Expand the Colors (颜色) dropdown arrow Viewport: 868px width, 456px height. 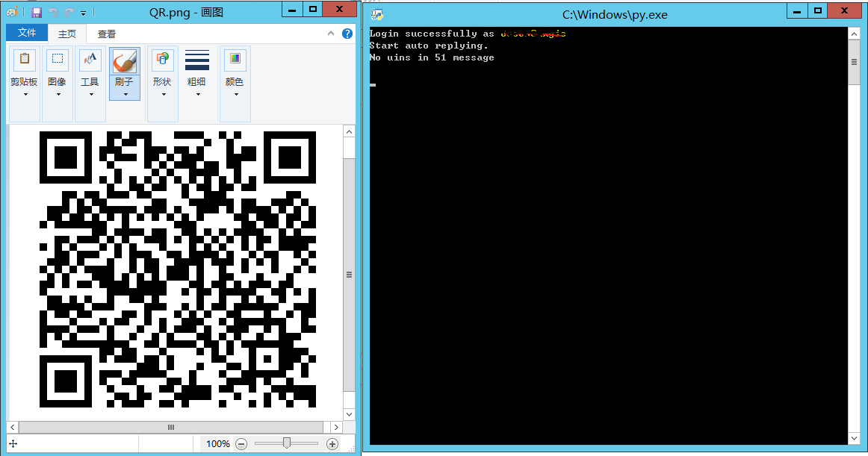pyautogui.click(x=236, y=95)
